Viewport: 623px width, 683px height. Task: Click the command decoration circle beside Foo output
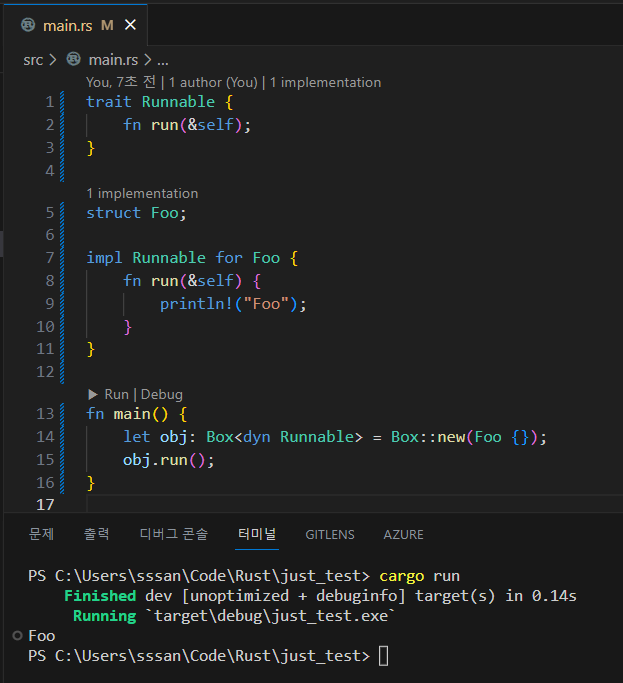(17, 636)
